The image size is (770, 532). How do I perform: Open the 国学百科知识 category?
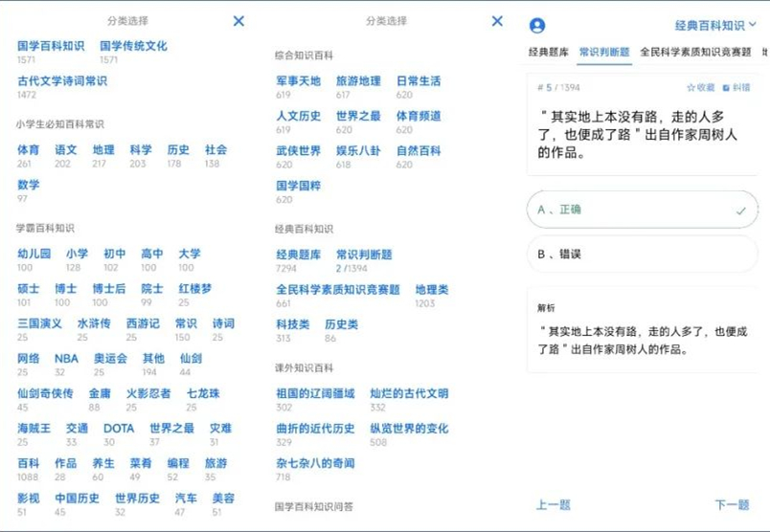point(51,46)
